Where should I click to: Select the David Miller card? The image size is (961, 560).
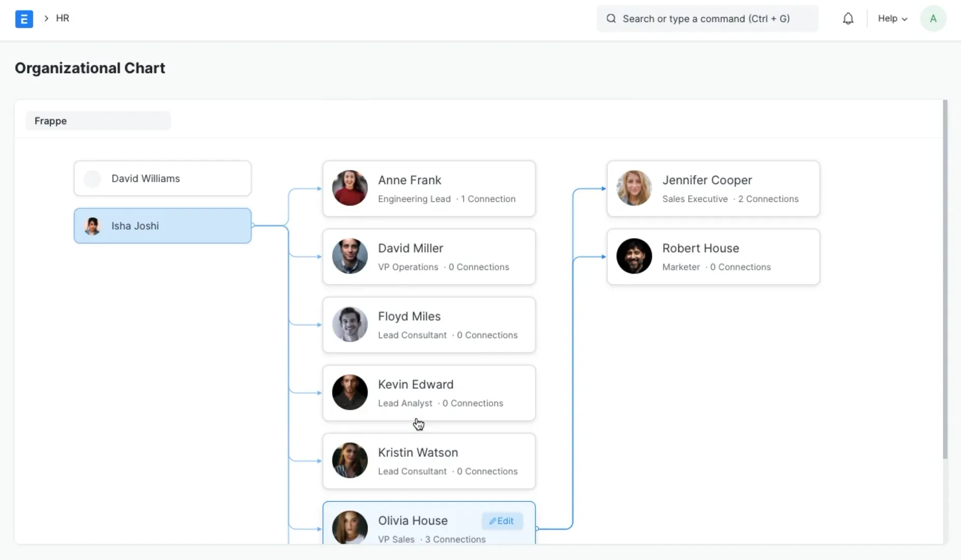(x=428, y=257)
